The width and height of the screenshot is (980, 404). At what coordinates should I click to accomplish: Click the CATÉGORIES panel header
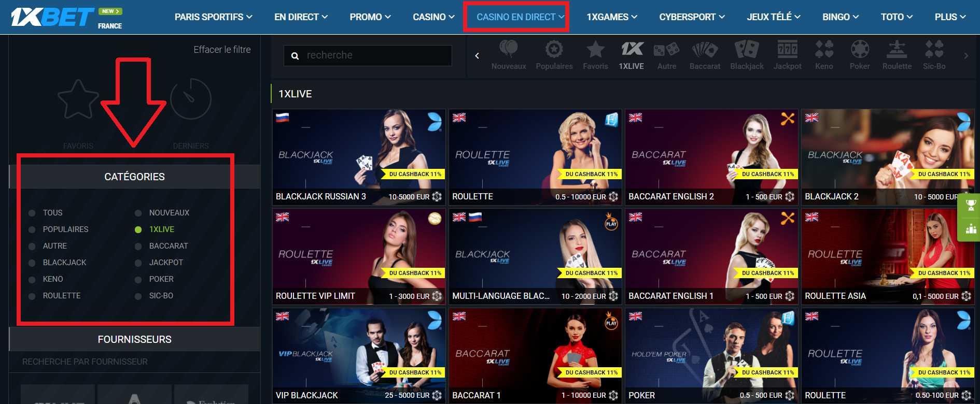[135, 177]
